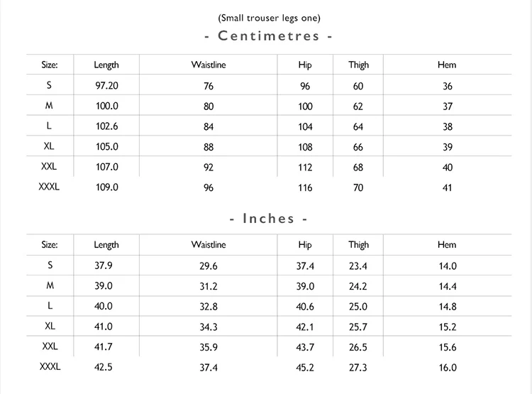Select the XXXL row label in centimetres table
This screenshot has height=394, width=532.
[x=49, y=187]
